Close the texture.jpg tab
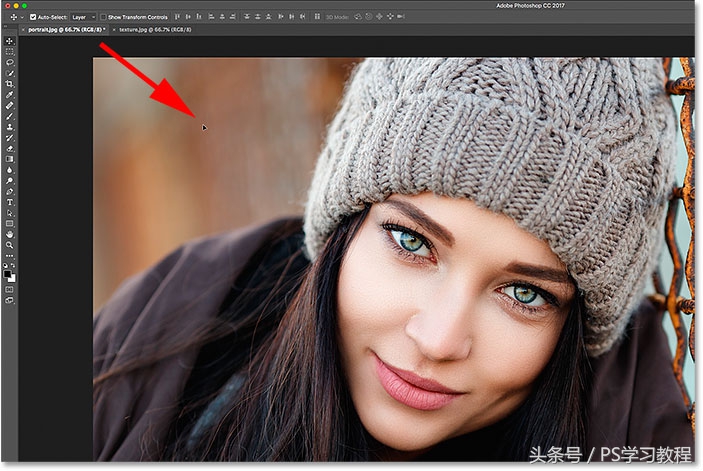 [x=114, y=30]
